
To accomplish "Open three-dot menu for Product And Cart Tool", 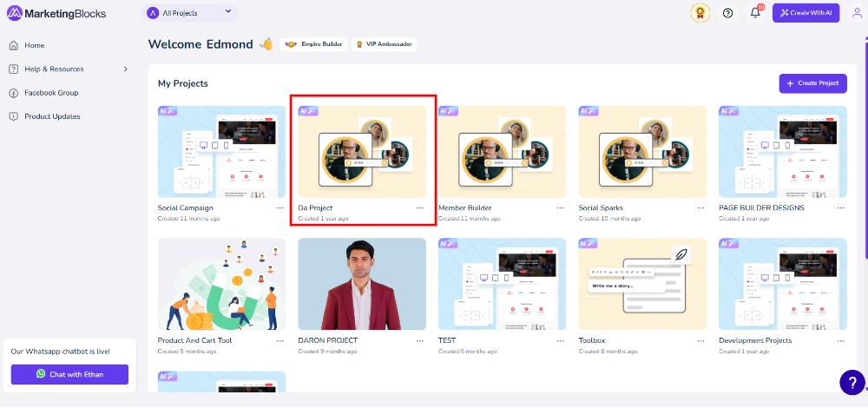I will 280,340.
